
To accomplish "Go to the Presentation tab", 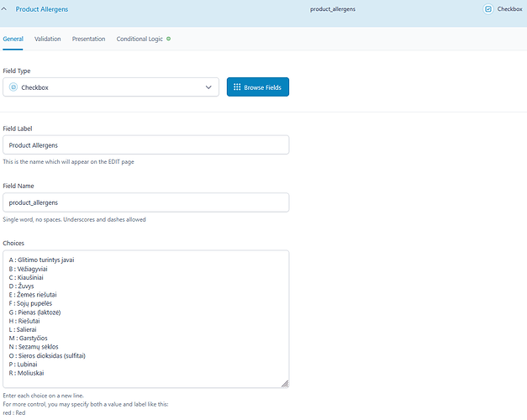I will click(x=88, y=39).
